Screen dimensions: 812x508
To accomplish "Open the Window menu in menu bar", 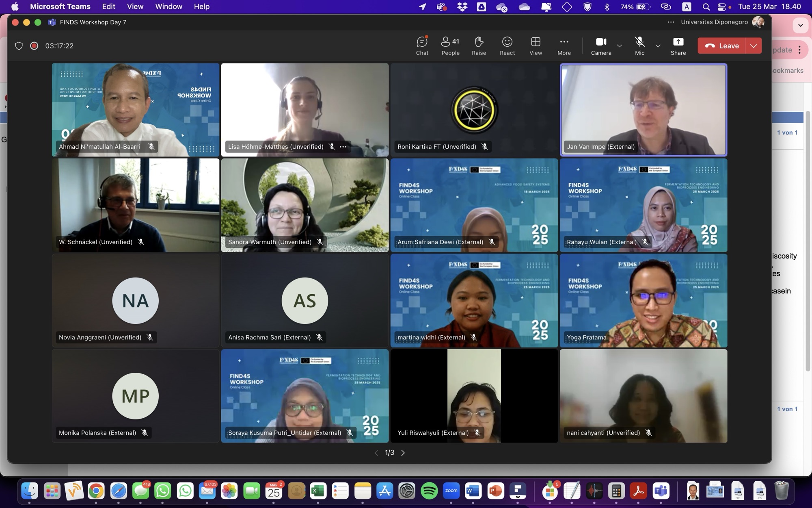I will point(168,7).
